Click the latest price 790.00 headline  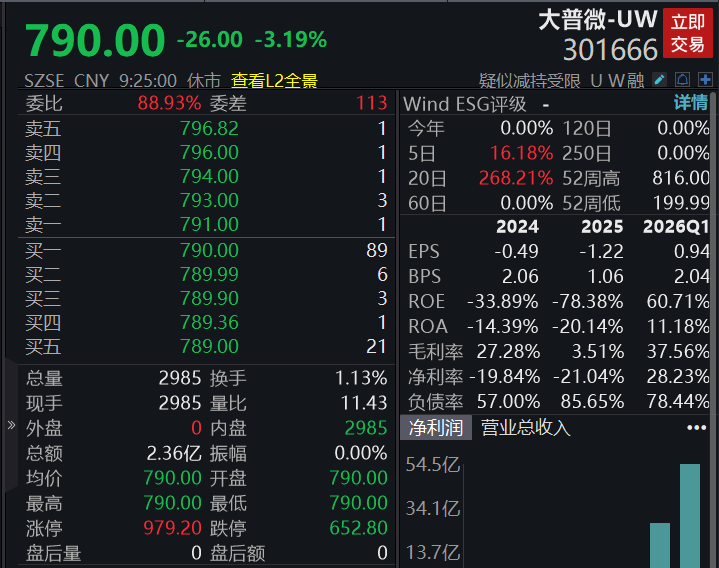click(95, 40)
